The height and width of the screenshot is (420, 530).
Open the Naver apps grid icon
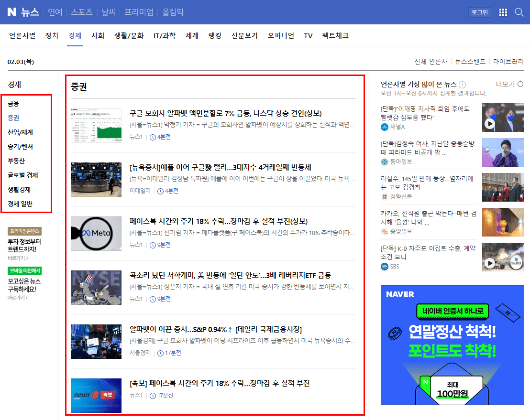pos(503,12)
